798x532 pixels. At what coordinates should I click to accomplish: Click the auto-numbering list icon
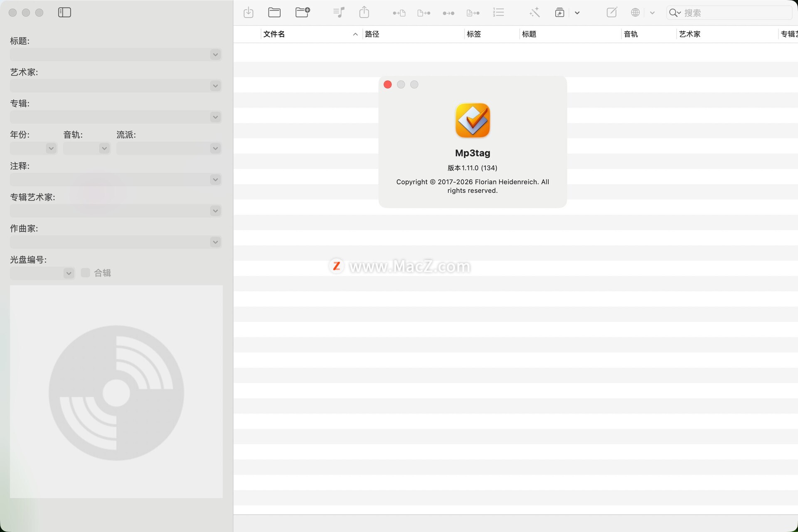click(x=498, y=12)
